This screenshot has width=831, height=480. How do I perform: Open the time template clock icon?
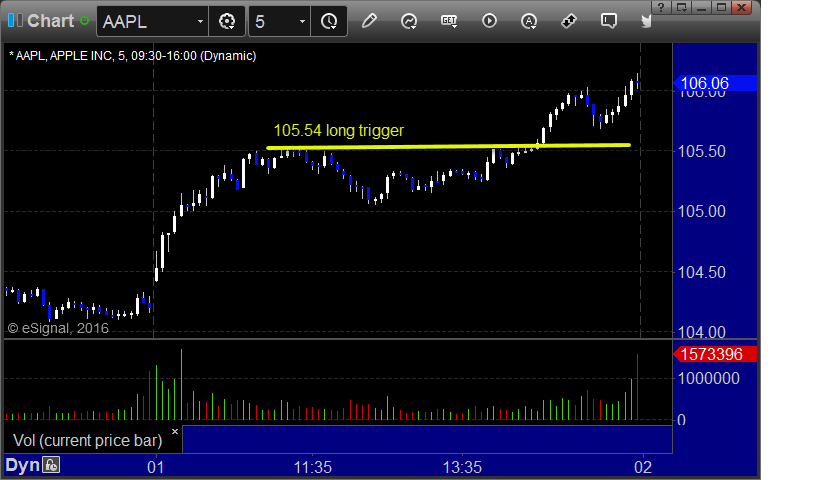(329, 21)
